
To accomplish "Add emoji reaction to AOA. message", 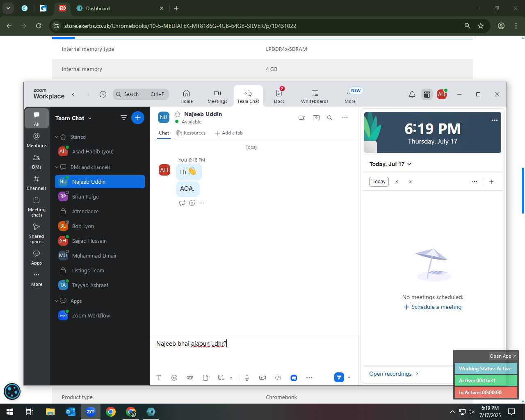I will [x=192, y=203].
